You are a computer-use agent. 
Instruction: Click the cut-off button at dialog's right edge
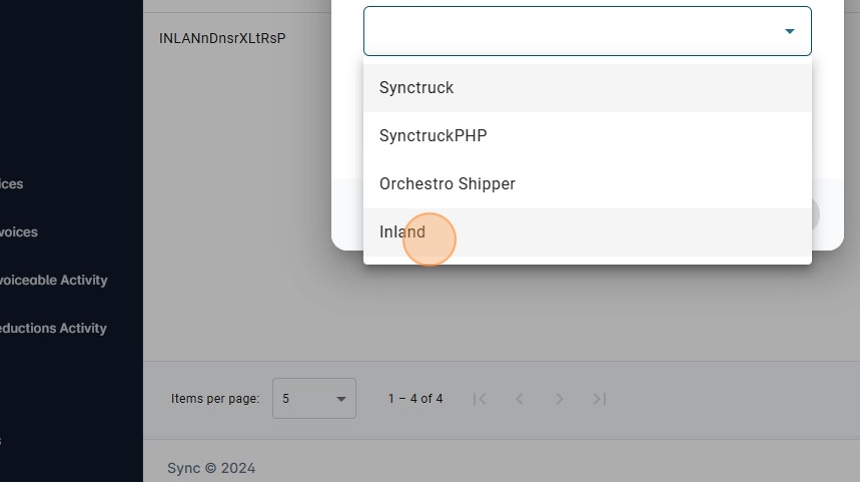tap(814, 215)
